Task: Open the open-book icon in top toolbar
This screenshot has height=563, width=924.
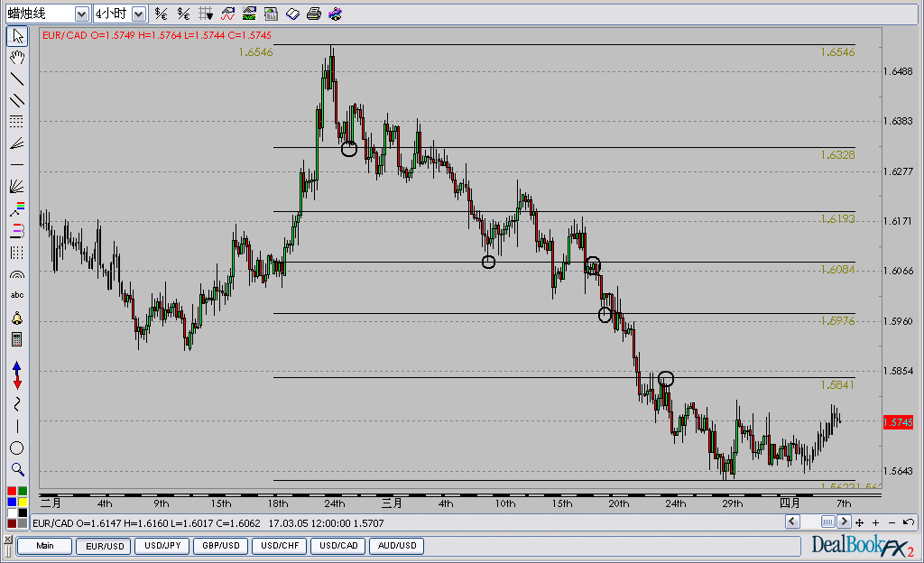Action: pyautogui.click(x=291, y=14)
